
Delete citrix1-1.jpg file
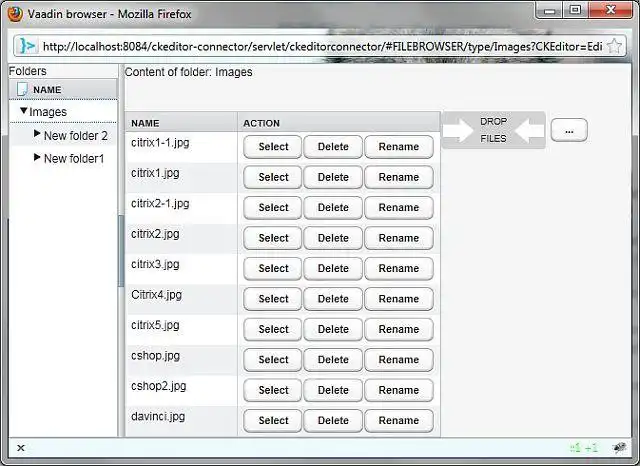coord(333,147)
